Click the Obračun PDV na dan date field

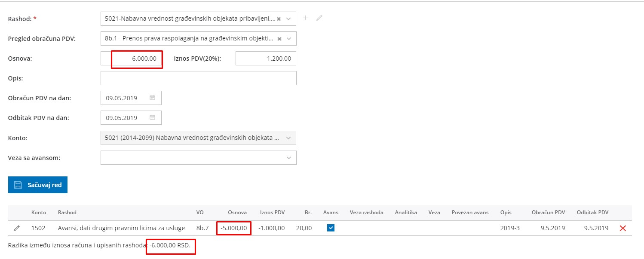pyautogui.click(x=131, y=98)
